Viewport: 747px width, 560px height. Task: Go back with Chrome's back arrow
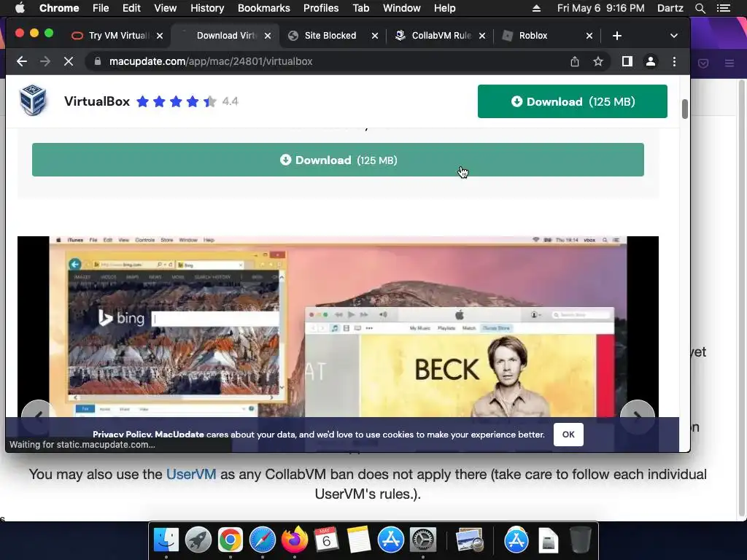coord(21,61)
